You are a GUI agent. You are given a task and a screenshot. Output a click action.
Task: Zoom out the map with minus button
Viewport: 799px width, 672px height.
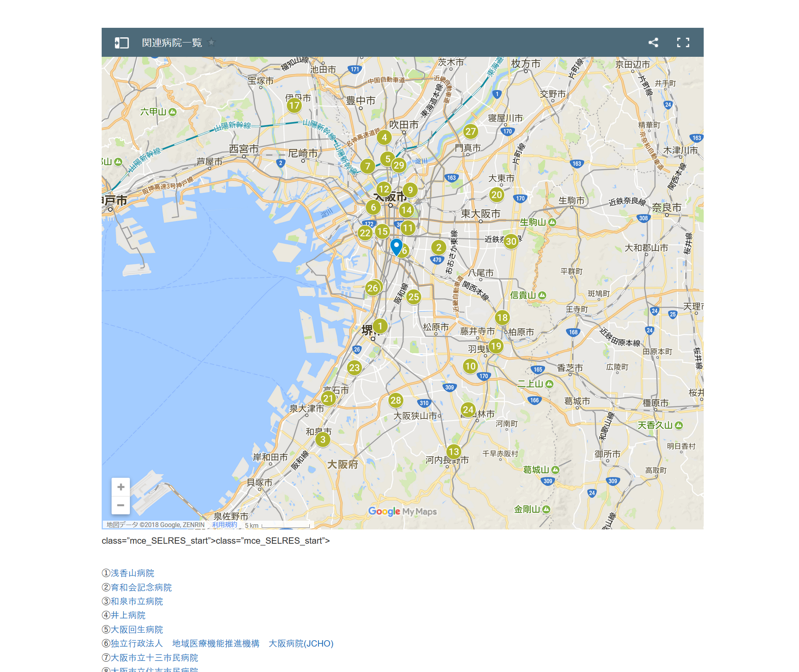tap(121, 505)
